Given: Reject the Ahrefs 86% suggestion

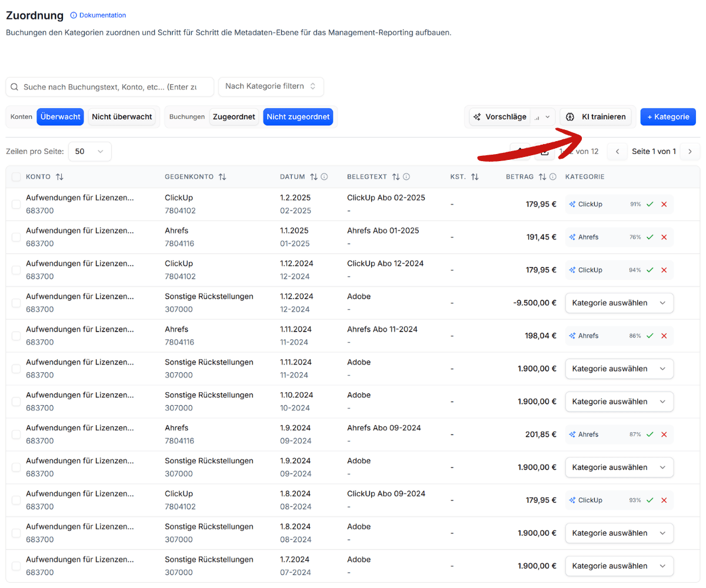Looking at the screenshot, I should (x=664, y=336).
